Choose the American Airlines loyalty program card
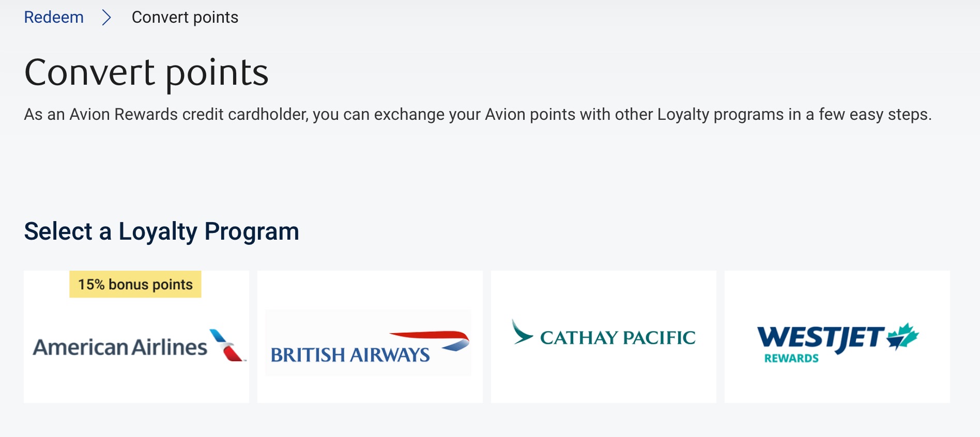 tap(136, 337)
